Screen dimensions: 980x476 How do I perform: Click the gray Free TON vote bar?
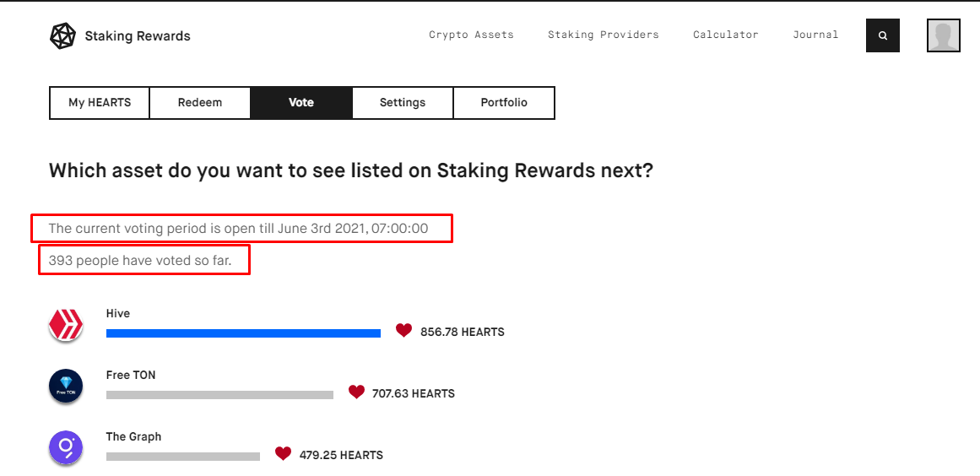[x=220, y=395]
